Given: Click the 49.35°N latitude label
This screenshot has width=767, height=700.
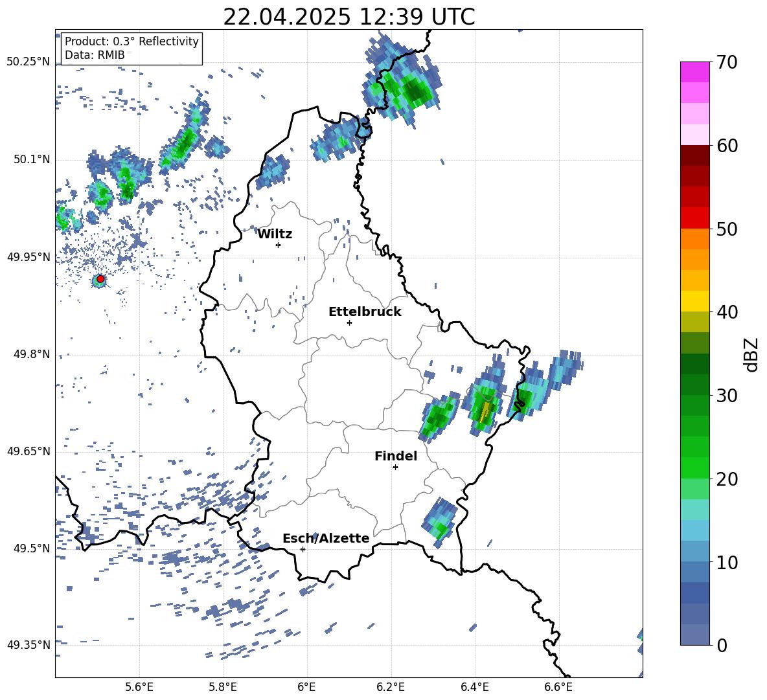Looking at the screenshot, I should [29, 645].
